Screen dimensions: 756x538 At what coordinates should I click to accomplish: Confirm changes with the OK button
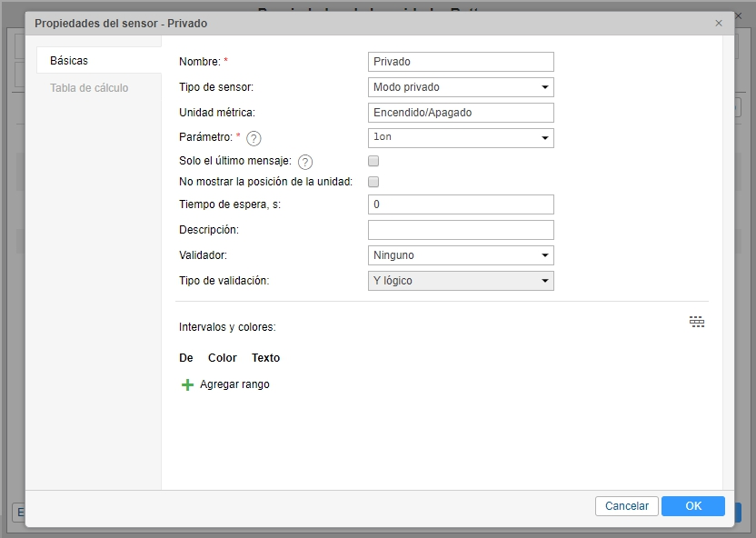693,506
